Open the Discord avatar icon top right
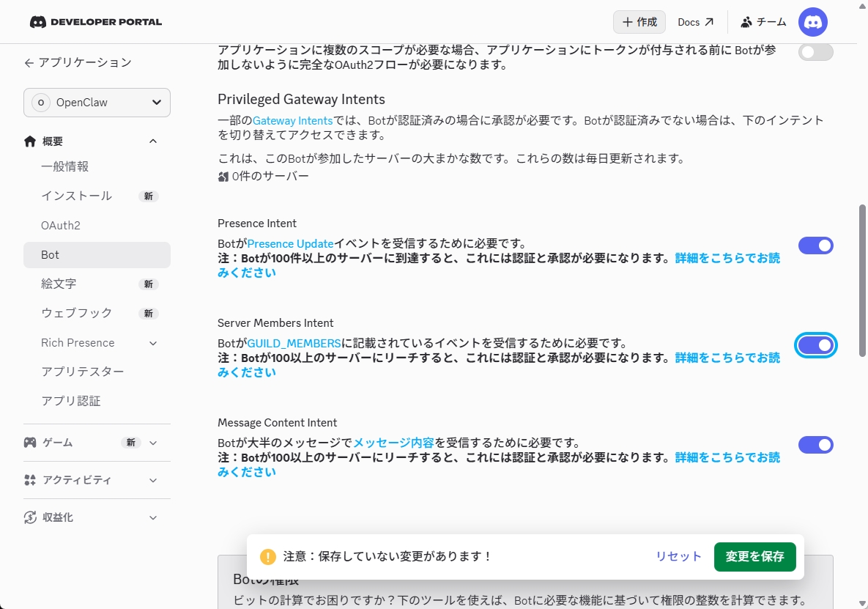This screenshot has height=609, width=868. tap(813, 22)
